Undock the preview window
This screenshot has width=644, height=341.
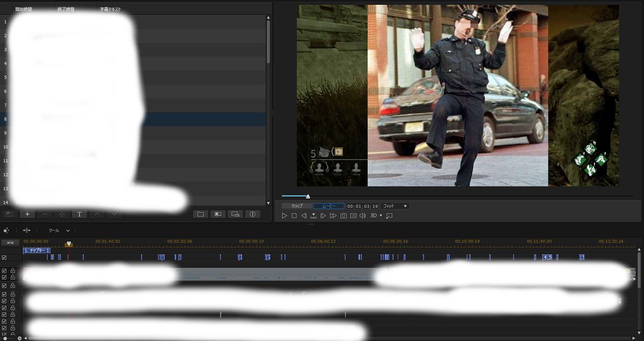[390, 215]
